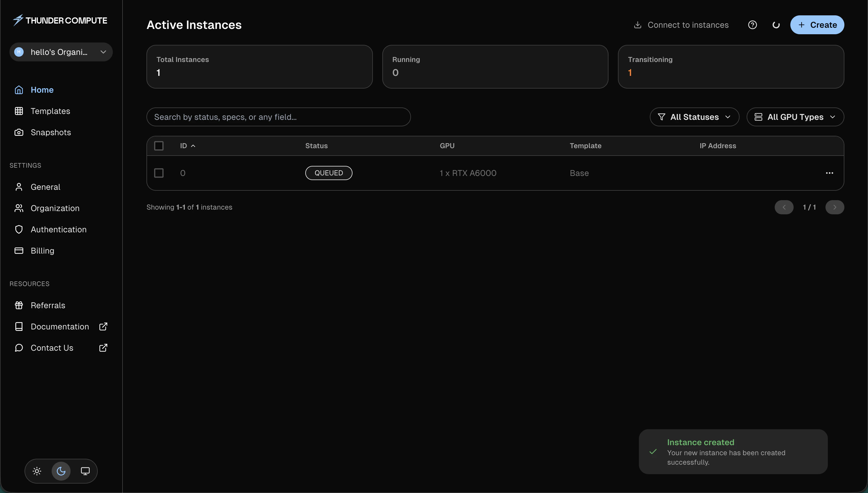Click the IP Address column header
868x493 pixels.
pos(718,146)
